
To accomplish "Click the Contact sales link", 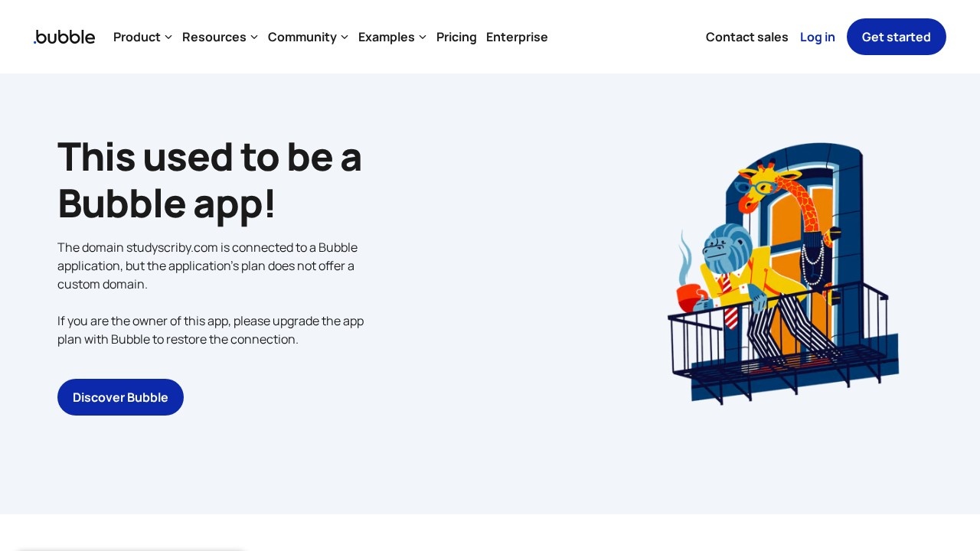I will tap(746, 37).
